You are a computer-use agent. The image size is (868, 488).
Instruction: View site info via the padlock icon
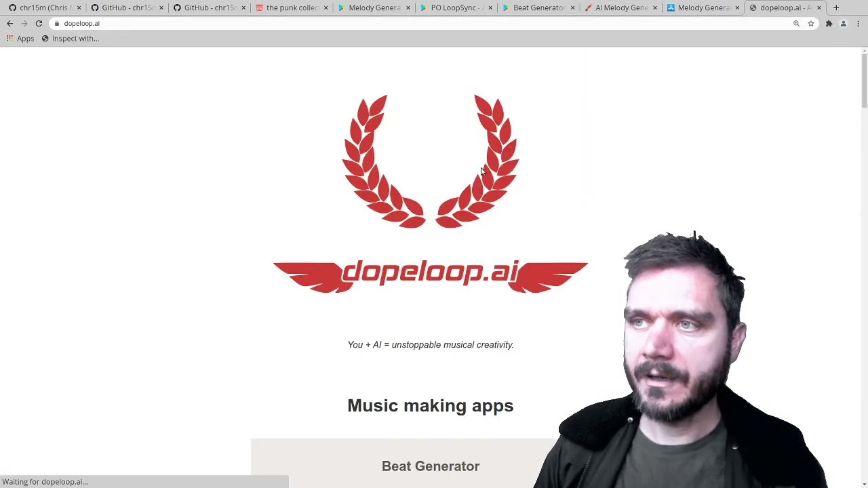point(57,23)
